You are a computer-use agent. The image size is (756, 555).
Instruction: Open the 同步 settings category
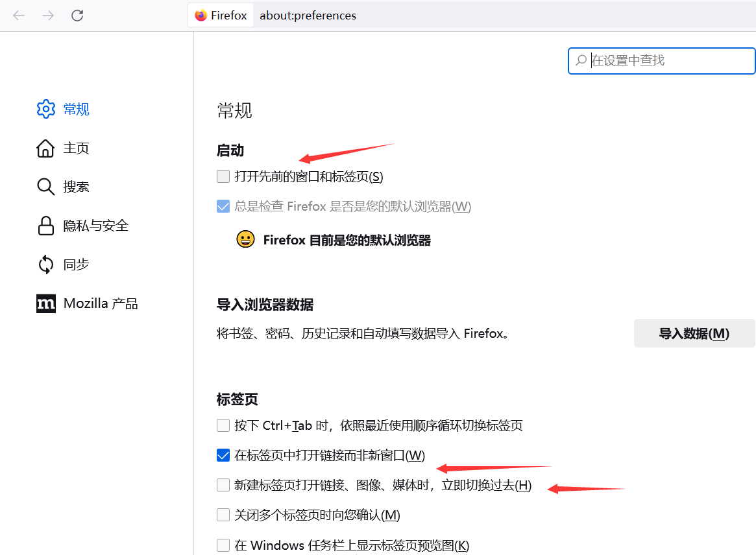pyautogui.click(x=76, y=265)
